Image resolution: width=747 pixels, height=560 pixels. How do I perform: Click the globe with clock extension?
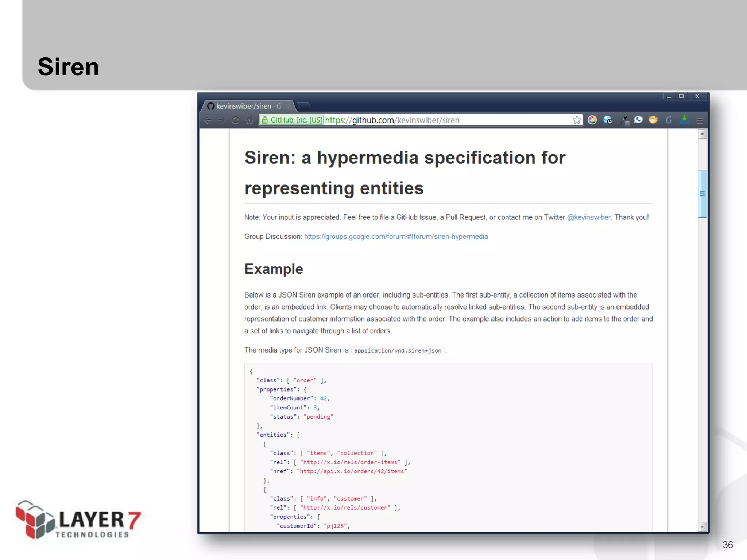pyautogui.click(x=608, y=120)
